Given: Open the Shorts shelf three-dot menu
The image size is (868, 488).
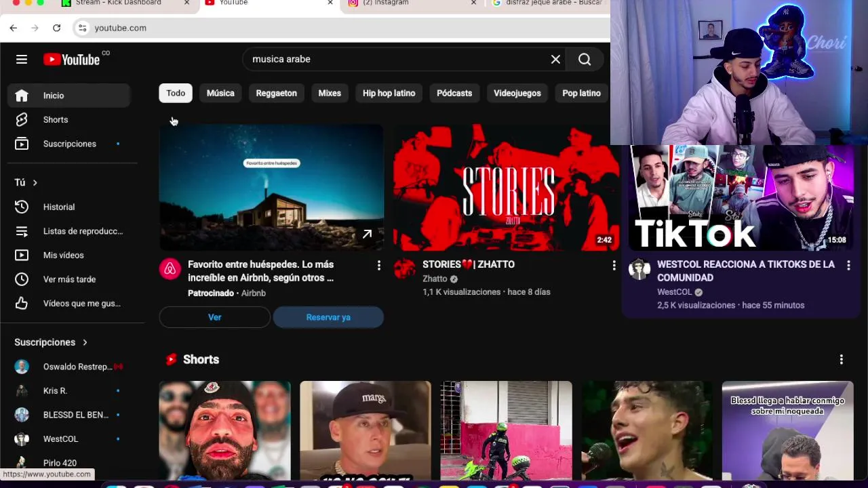Looking at the screenshot, I should click(842, 359).
